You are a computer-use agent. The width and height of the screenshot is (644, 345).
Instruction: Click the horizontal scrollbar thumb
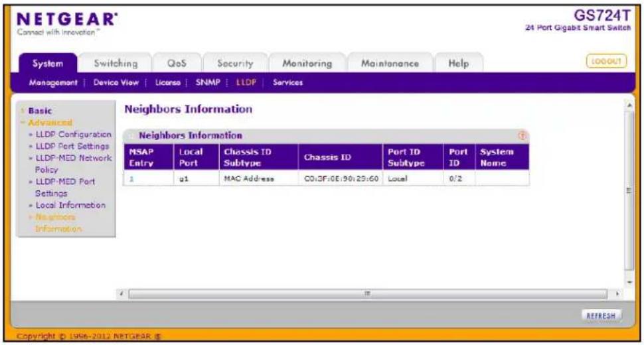368,294
